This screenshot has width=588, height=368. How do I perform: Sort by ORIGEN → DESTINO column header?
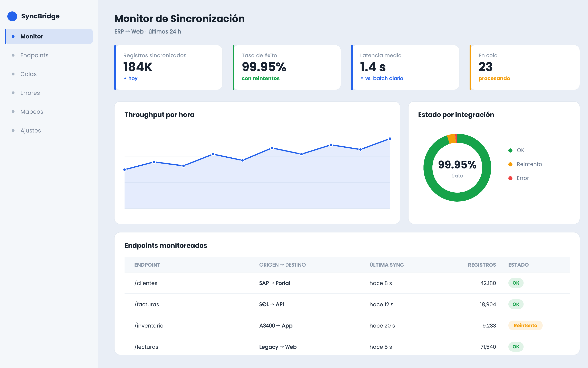pyautogui.click(x=282, y=265)
